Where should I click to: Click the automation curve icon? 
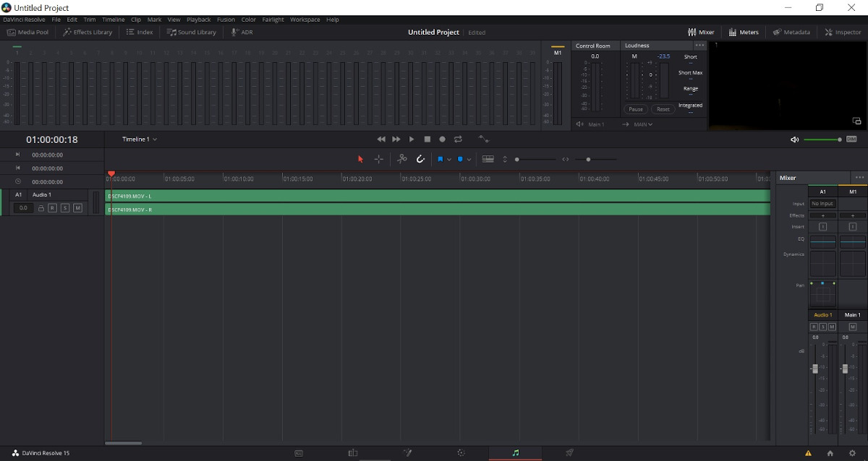(483, 139)
